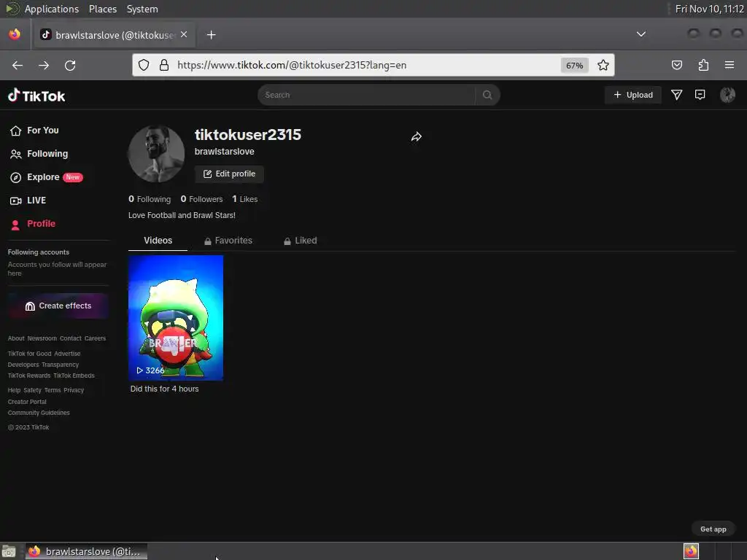Open the Brawl Stars video thumbnail
747x560 pixels.
[x=176, y=318]
